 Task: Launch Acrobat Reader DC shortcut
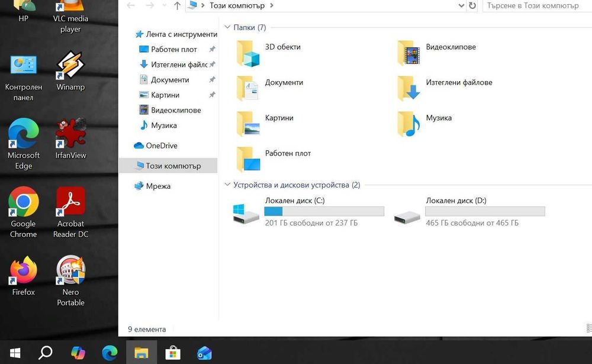(x=70, y=212)
